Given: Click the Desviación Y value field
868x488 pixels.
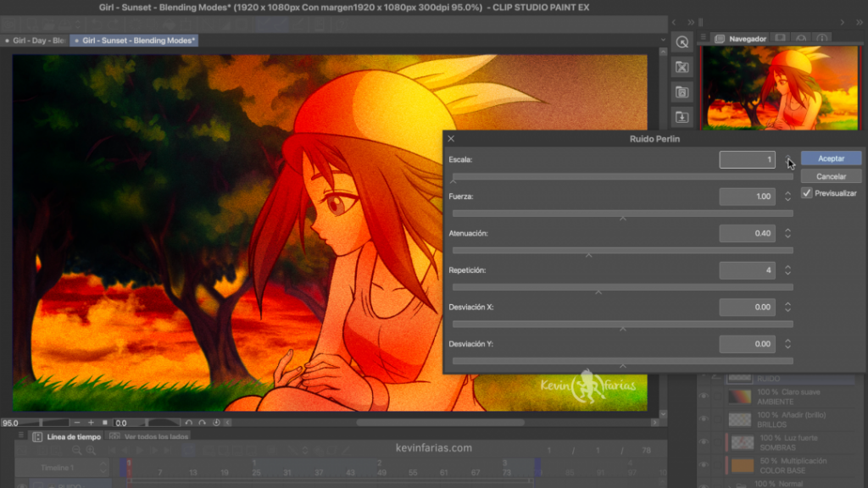Looking at the screenshot, I should pyautogui.click(x=747, y=344).
